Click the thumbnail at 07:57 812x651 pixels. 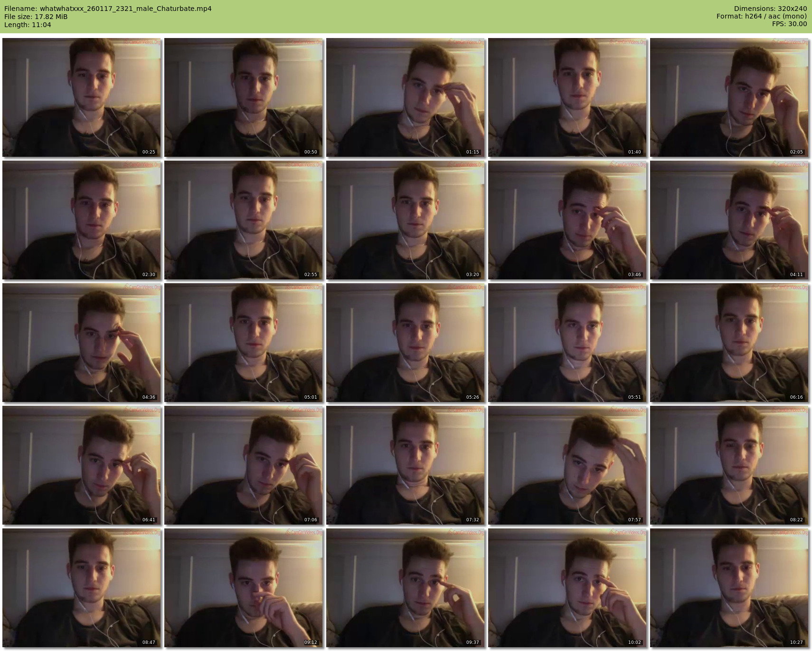tap(567, 465)
